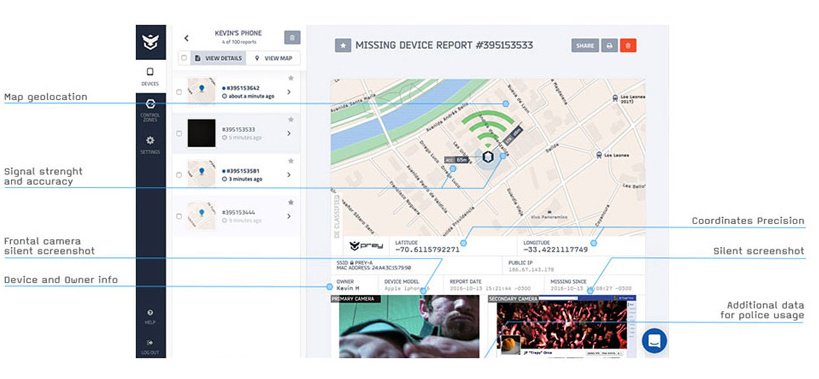
Task: Open the chat bubble widget
Action: coord(654,340)
